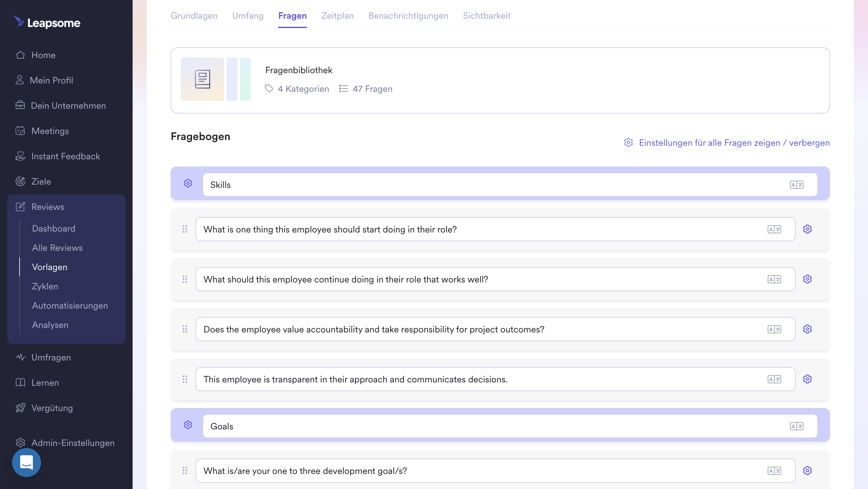
Task: Open the chat support bubble
Action: coord(26,463)
